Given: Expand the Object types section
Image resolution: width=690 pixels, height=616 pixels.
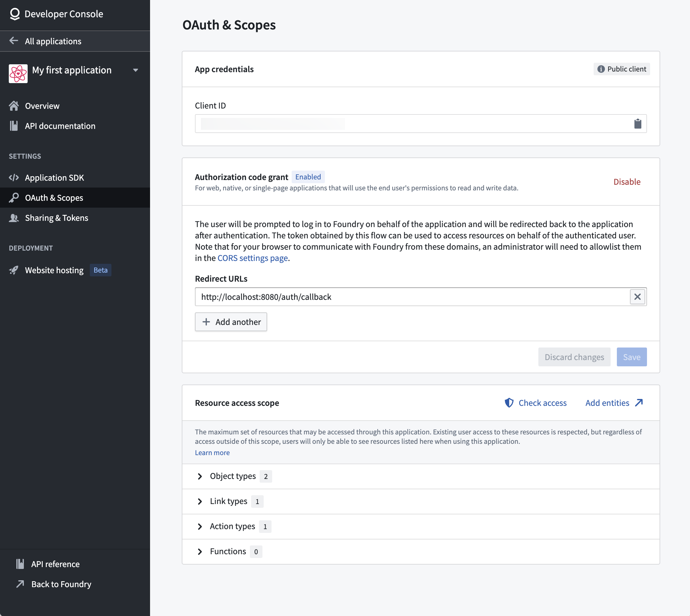Looking at the screenshot, I should (200, 476).
